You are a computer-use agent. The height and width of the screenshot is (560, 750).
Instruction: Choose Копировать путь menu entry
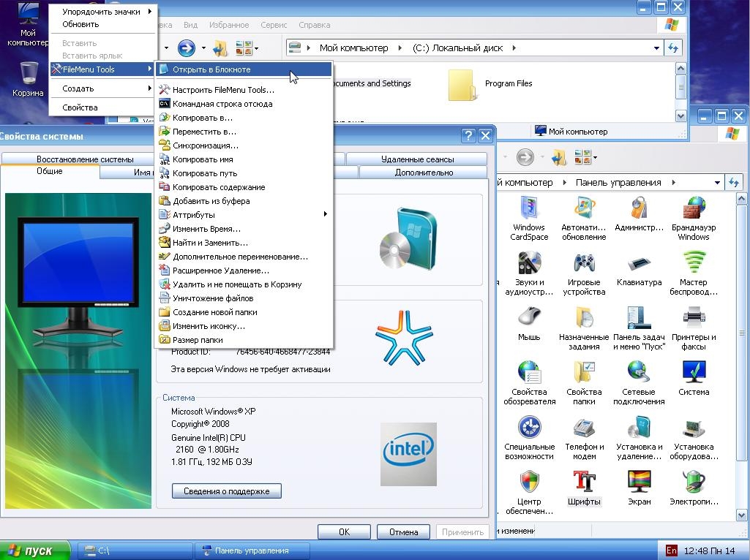point(244,173)
